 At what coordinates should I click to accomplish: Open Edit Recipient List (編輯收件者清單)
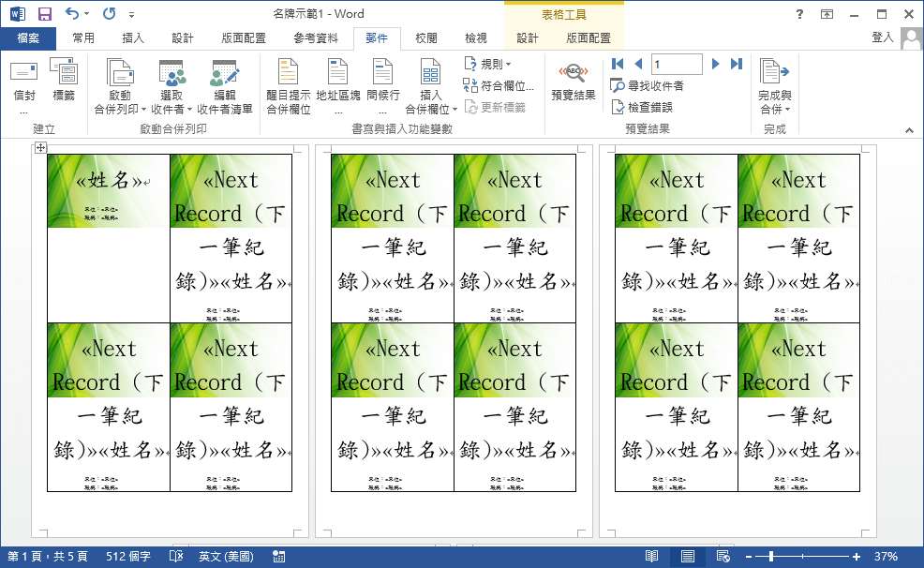point(225,89)
